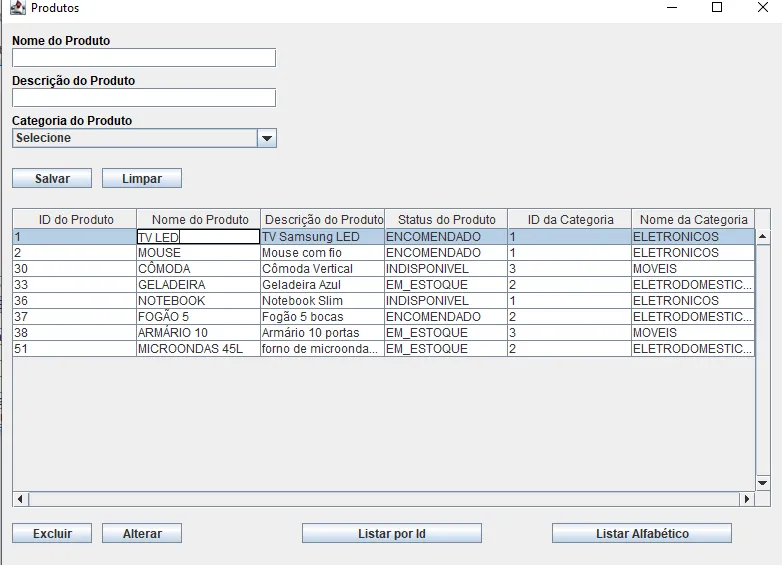Select the EM_ESTOQUE status in ARMÁRIO 10 row
Viewport: 782px width, 565px height.
(x=446, y=333)
